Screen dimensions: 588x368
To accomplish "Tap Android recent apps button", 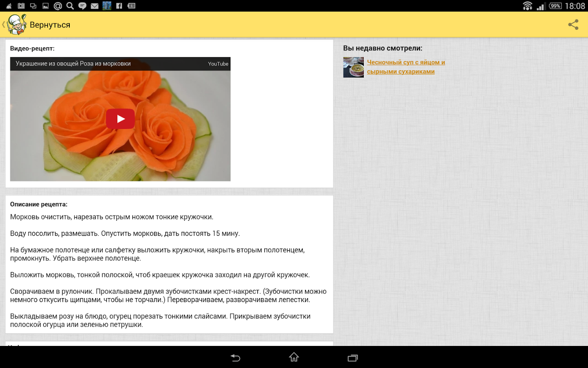I will coord(353,358).
